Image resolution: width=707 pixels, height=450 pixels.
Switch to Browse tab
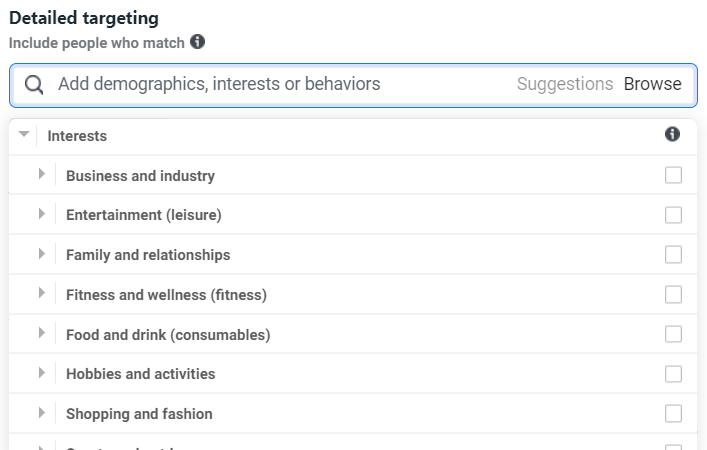(x=652, y=84)
